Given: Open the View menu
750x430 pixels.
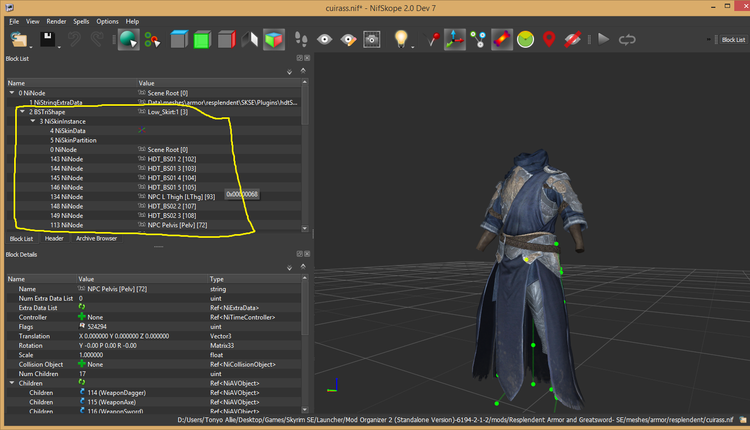Looking at the screenshot, I should [33, 21].
